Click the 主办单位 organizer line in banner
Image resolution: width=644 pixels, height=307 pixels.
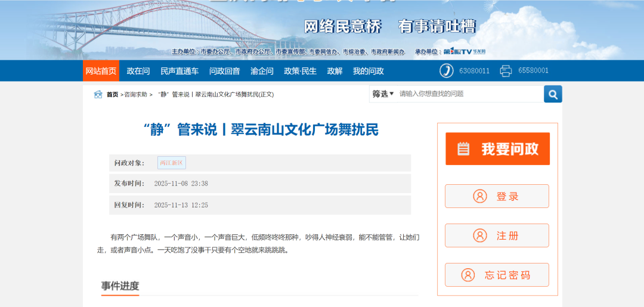point(289,52)
